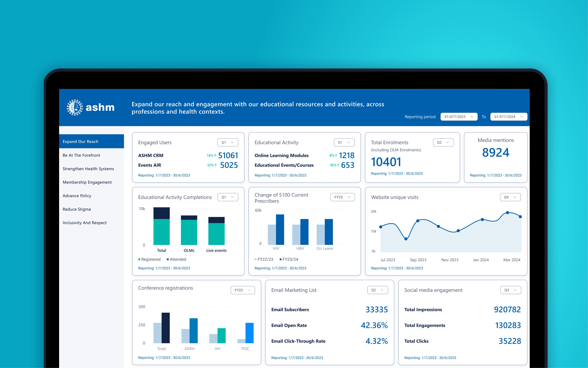Click the Total Engagements value 130283

508,325
